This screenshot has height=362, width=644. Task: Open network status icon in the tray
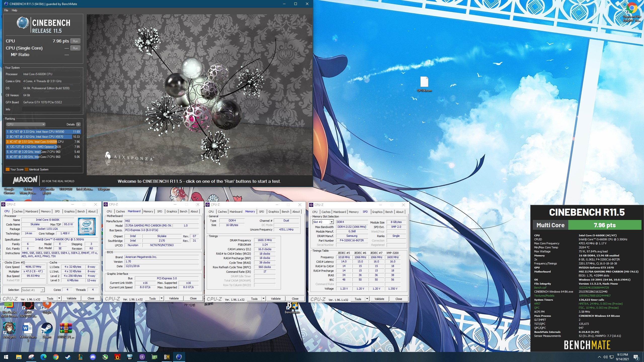pos(612,357)
